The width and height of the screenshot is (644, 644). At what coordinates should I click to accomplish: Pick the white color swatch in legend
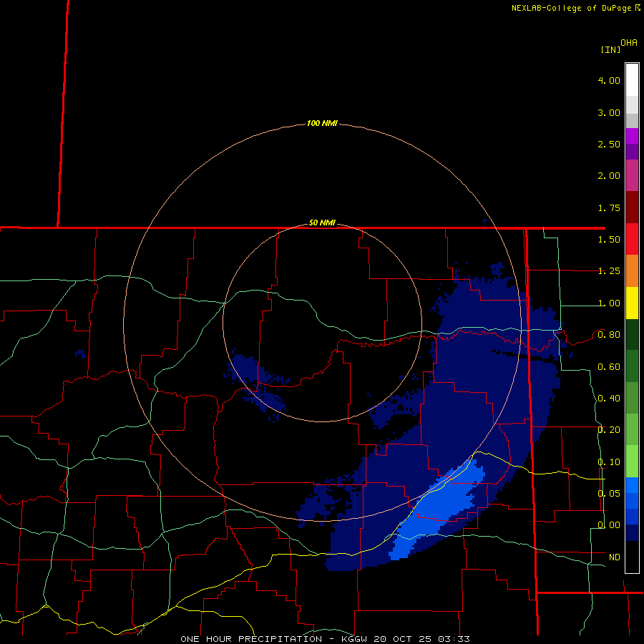click(x=632, y=80)
